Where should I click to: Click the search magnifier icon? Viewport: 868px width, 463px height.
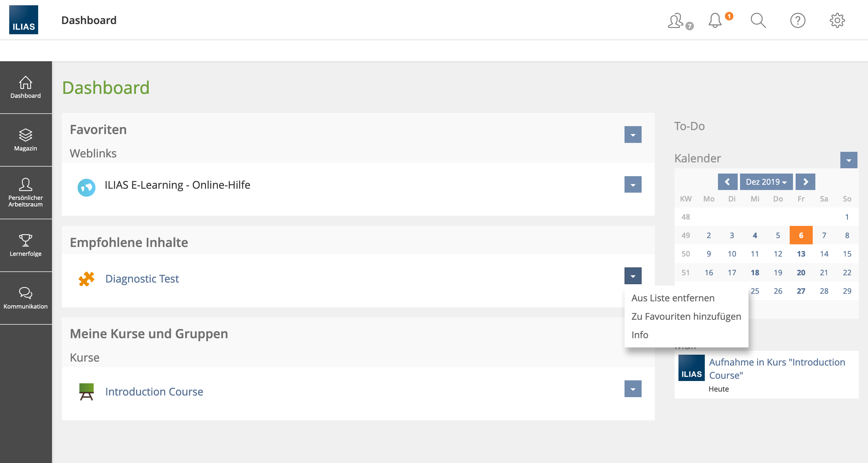[x=758, y=20]
